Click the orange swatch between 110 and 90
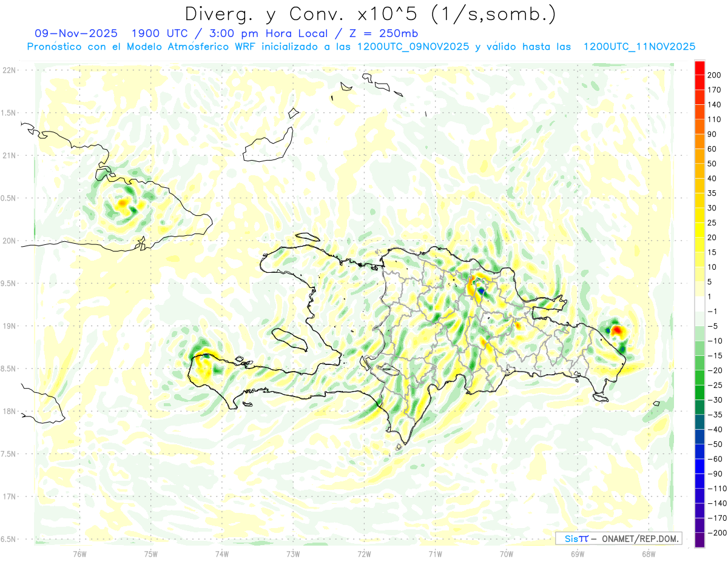This screenshot has width=728, height=562. point(699,127)
